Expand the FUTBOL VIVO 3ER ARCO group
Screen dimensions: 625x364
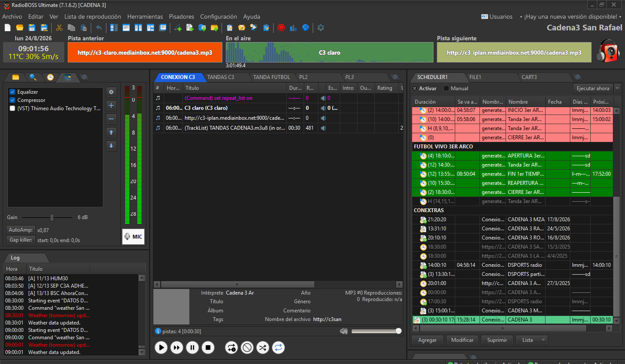click(443, 147)
